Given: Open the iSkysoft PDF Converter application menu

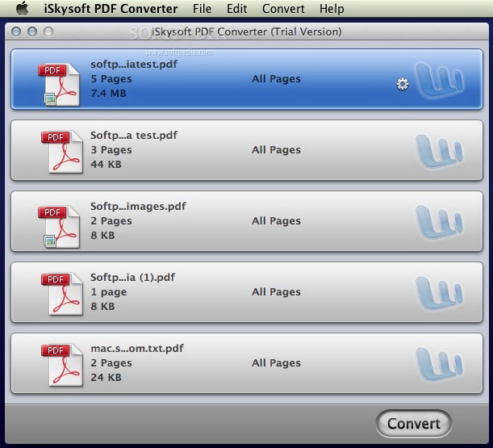Looking at the screenshot, I should 111,9.
